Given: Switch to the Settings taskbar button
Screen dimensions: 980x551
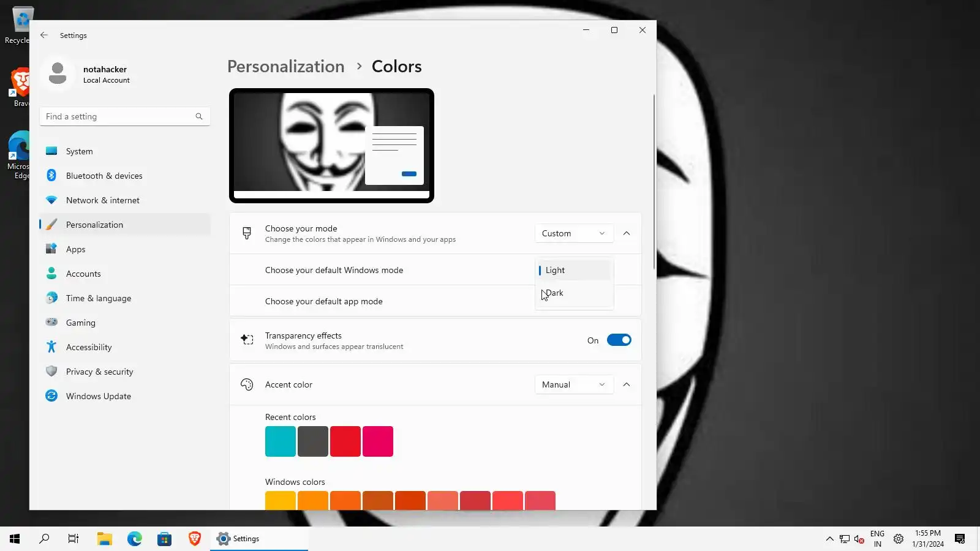Looking at the screenshot, I should tap(259, 539).
